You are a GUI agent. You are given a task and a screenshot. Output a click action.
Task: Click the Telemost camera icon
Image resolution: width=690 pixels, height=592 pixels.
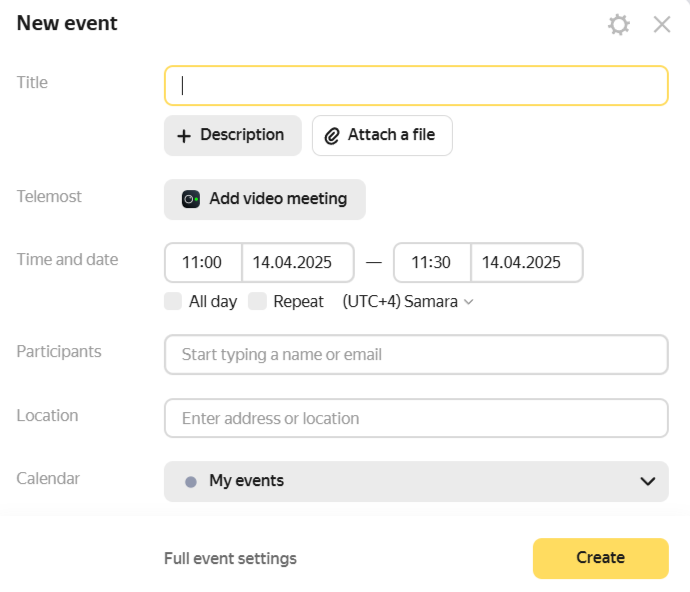(191, 199)
